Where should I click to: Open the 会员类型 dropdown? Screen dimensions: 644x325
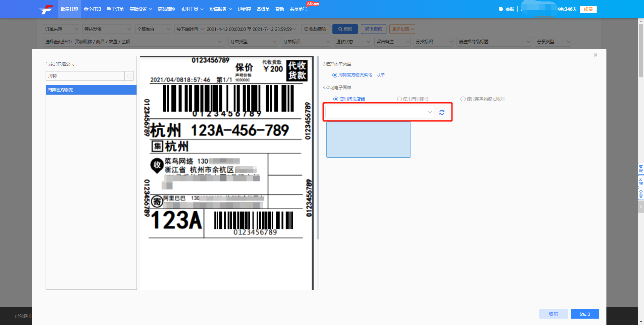click(553, 42)
